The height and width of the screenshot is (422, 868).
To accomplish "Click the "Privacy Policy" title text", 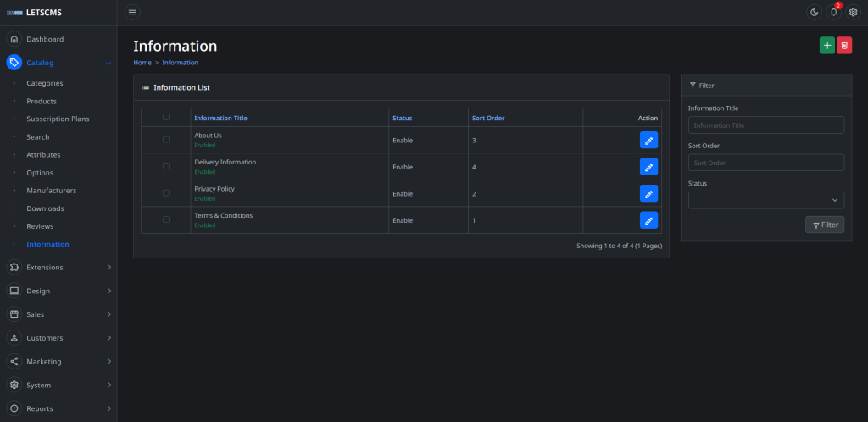I will 214,189.
